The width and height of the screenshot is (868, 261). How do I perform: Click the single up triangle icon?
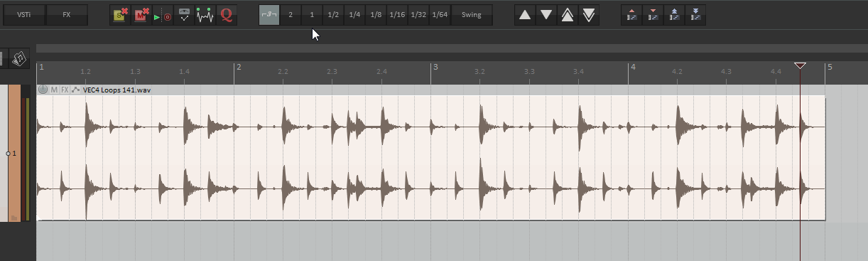point(525,15)
